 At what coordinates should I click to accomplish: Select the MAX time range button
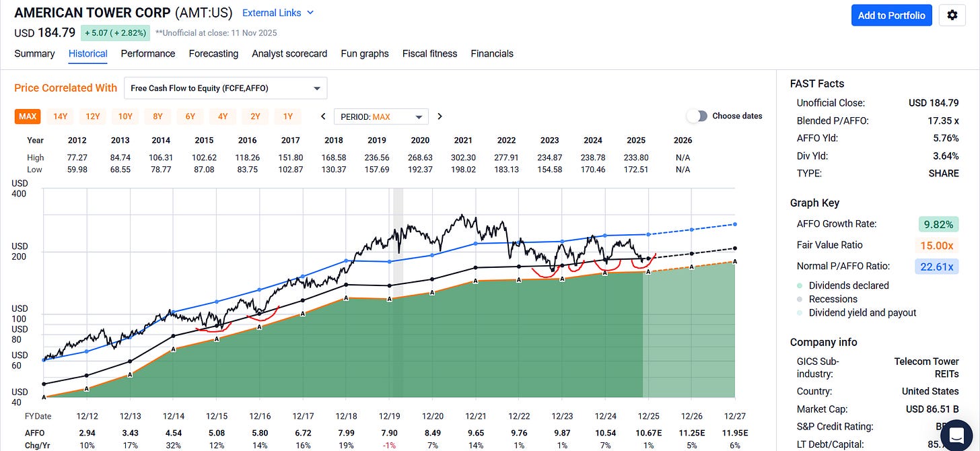point(28,116)
